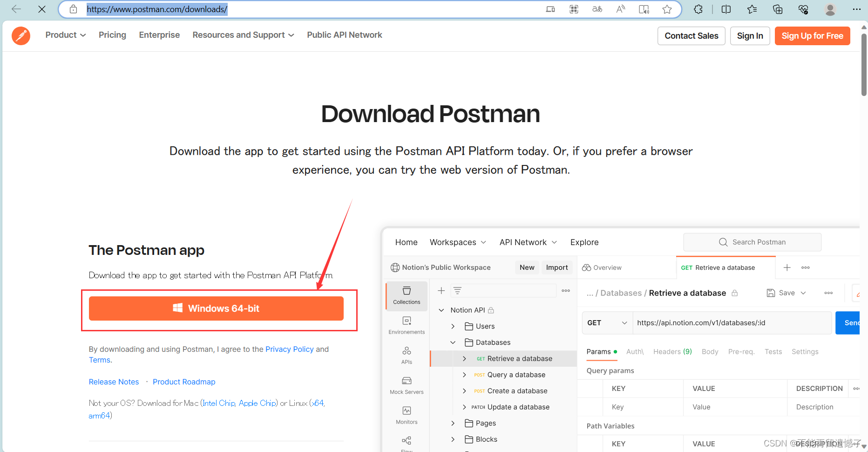Download Windows 64-bit app
The image size is (868, 452).
pyautogui.click(x=216, y=308)
